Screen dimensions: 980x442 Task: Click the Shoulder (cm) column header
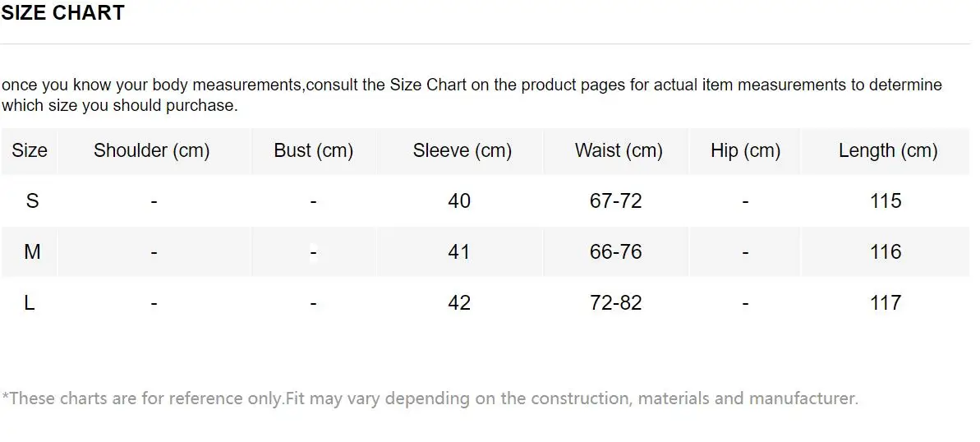152,150
